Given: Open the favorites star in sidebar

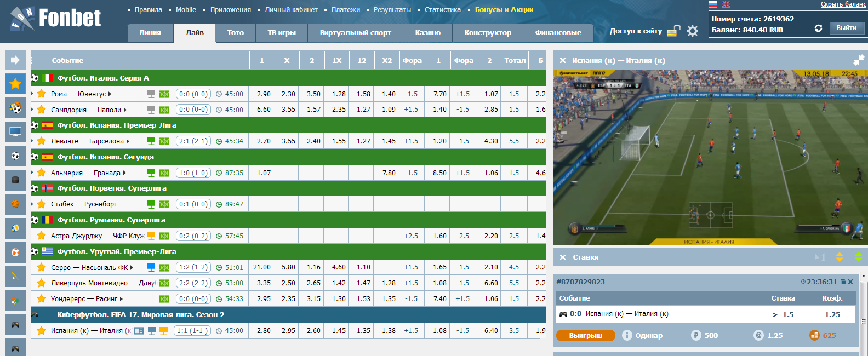Looking at the screenshot, I should coord(15,84).
